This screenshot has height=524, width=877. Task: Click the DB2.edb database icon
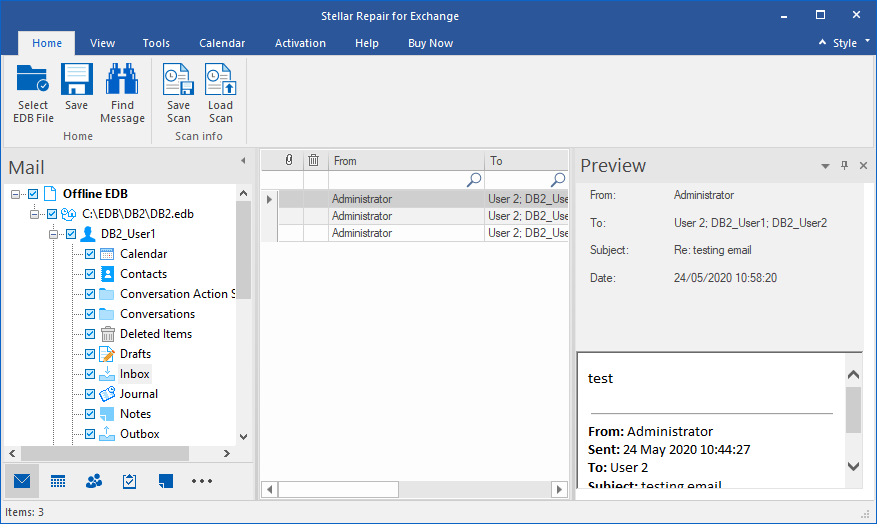[x=68, y=214]
